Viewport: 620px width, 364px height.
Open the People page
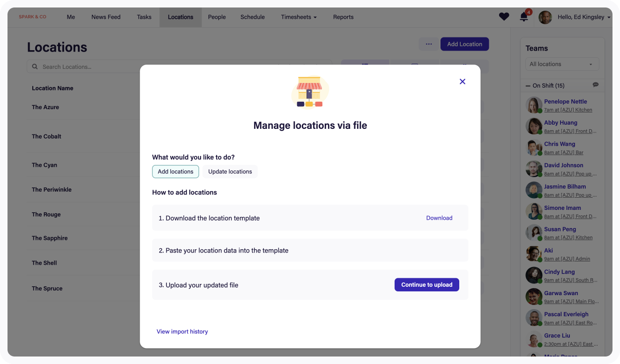(217, 17)
